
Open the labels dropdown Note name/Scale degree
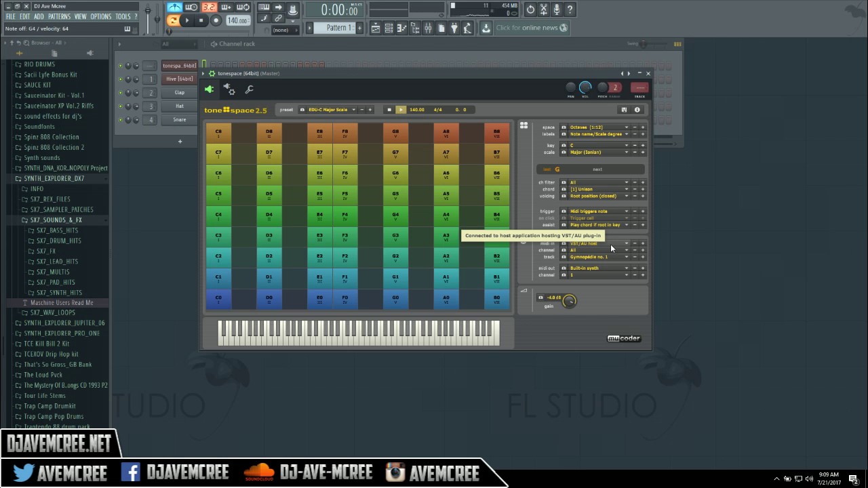599,134
